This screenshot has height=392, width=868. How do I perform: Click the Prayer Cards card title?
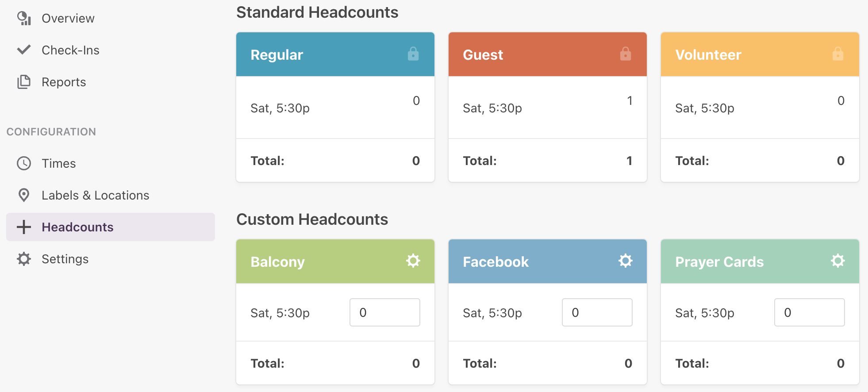(x=719, y=261)
